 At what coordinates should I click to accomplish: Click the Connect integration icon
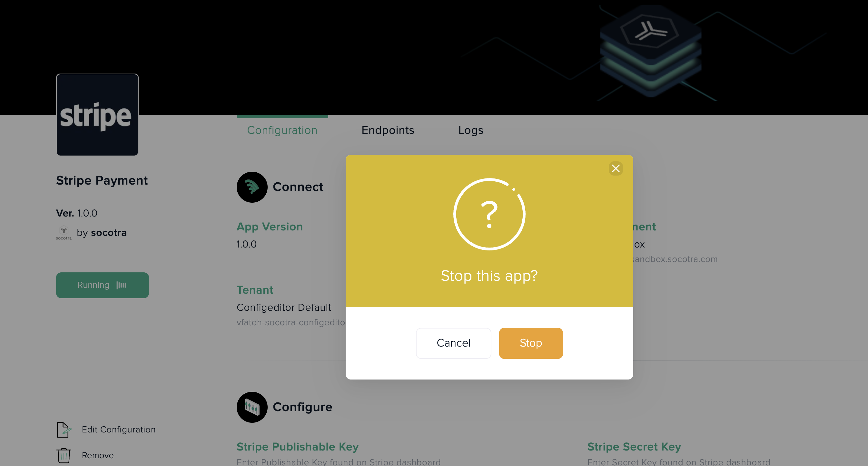[252, 187]
